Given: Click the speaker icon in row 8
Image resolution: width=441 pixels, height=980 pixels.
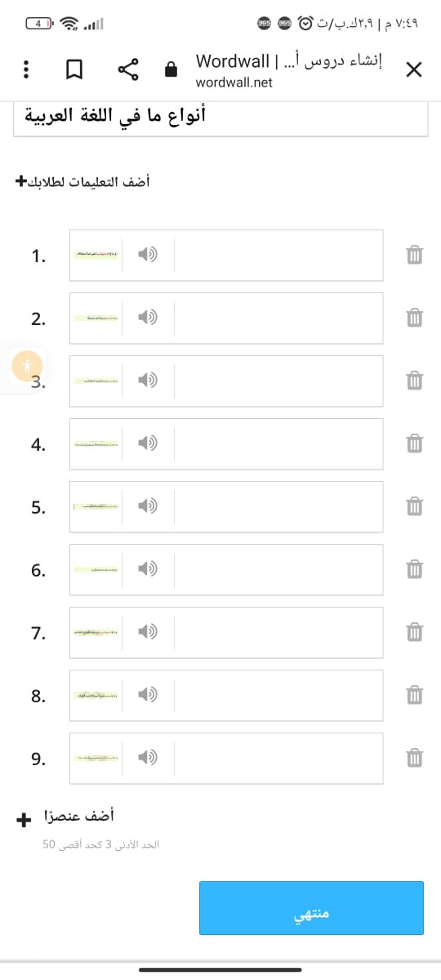Looking at the screenshot, I should coord(148,695).
